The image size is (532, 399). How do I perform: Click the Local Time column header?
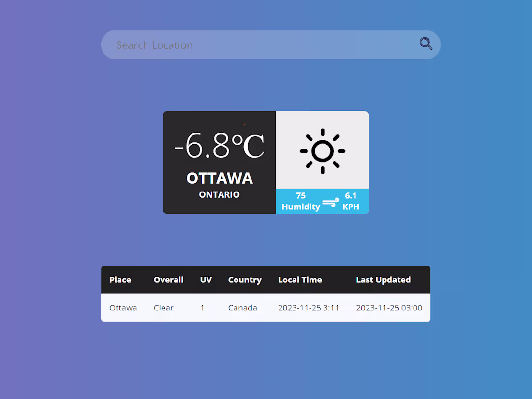pyautogui.click(x=300, y=280)
